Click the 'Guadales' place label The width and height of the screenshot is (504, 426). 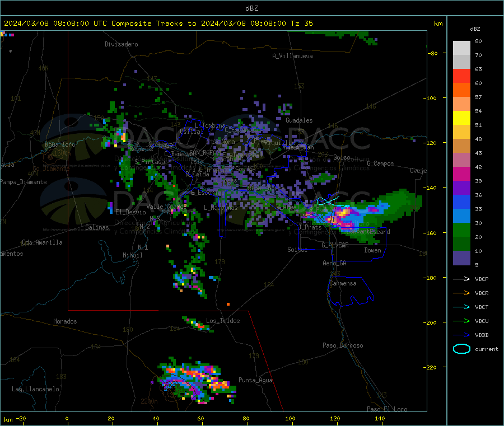[299, 120]
